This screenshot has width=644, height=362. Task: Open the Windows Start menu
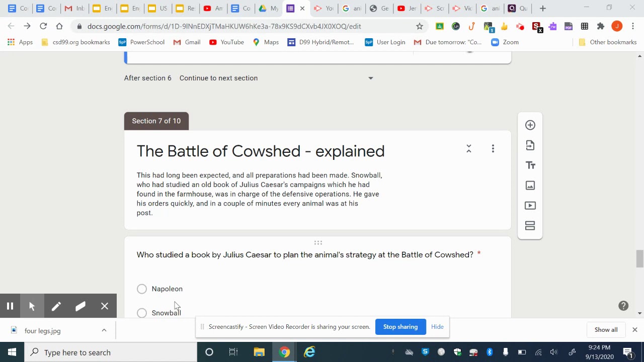[12, 352]
